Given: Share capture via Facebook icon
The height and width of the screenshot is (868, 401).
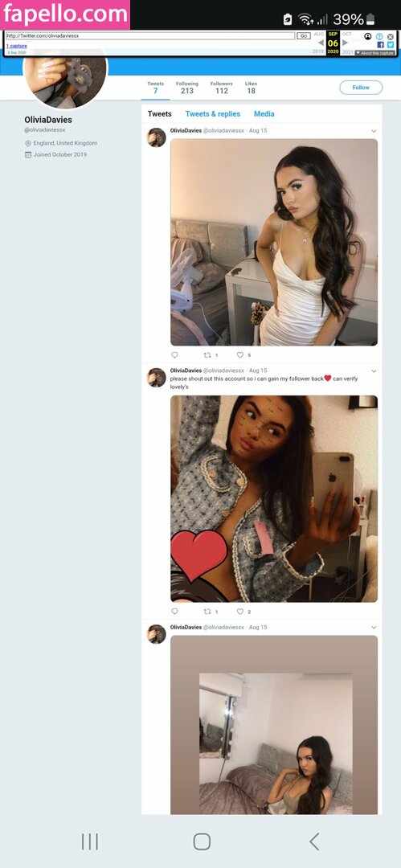Looking at the screenshot, I should pyautogui.click(x=380, y=45).
